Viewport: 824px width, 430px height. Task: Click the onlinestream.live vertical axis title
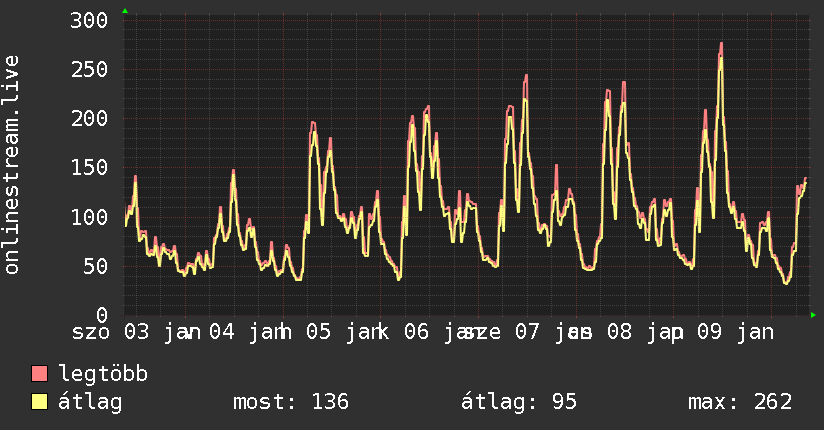point(12,165)
